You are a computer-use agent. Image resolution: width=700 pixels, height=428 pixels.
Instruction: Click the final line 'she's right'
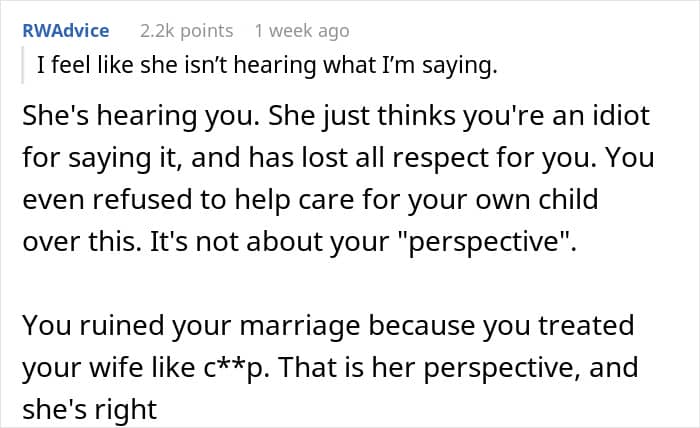[90, 409]
